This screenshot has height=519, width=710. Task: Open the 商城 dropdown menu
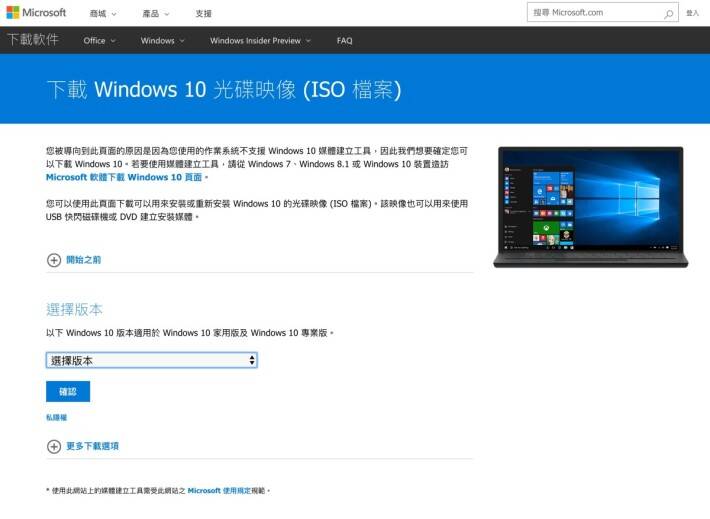click(103, 14)
